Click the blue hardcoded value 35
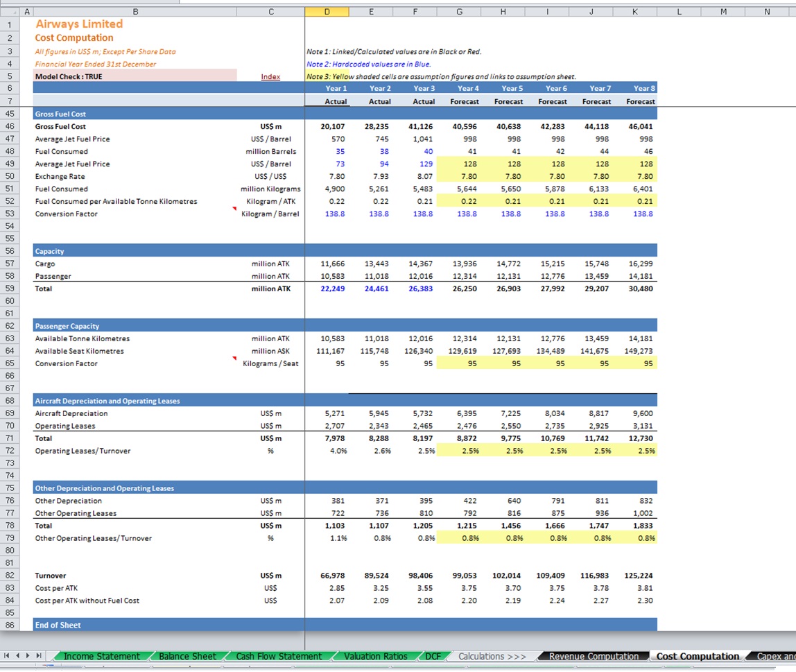 click(x=340, y=151)
